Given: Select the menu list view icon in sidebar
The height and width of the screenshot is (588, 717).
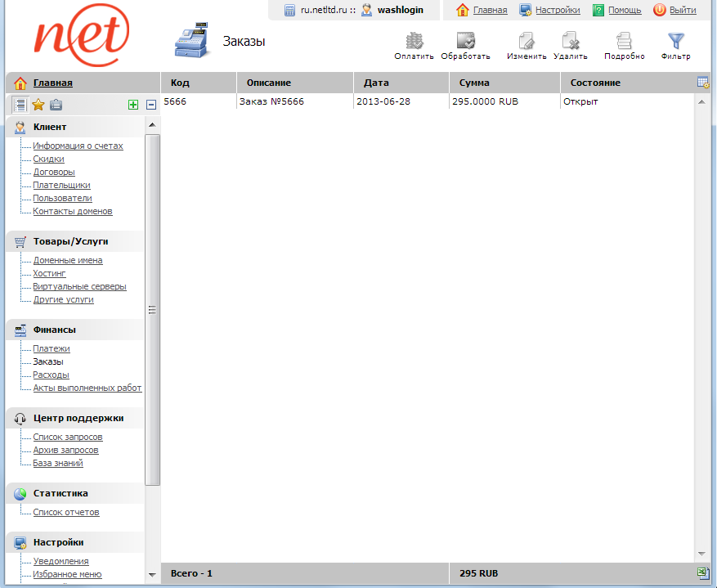Looking at the screenshot, I should pos(20,104).
